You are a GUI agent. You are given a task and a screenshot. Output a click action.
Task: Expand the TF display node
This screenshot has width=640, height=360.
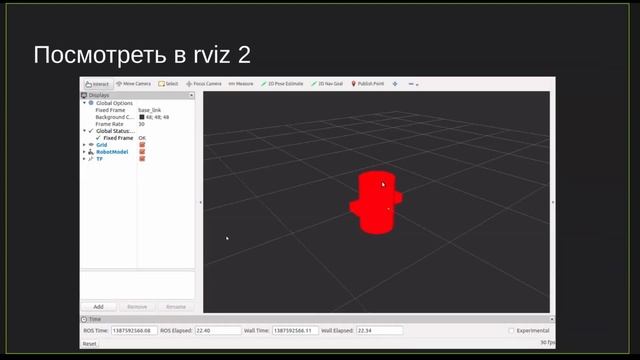pos(84,159)
